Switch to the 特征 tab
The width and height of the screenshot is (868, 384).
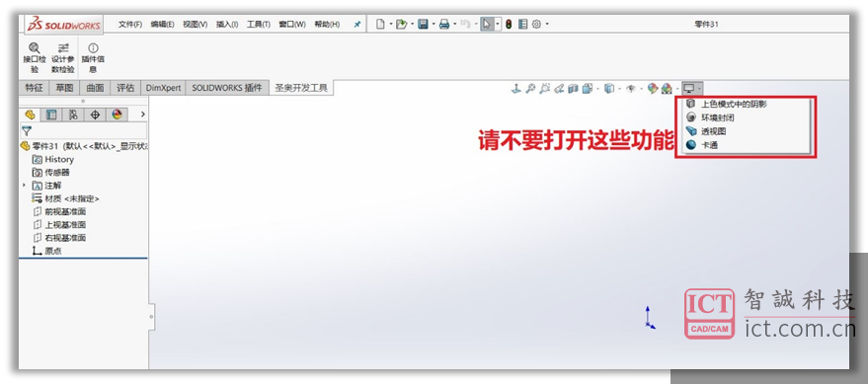(34, 88)
